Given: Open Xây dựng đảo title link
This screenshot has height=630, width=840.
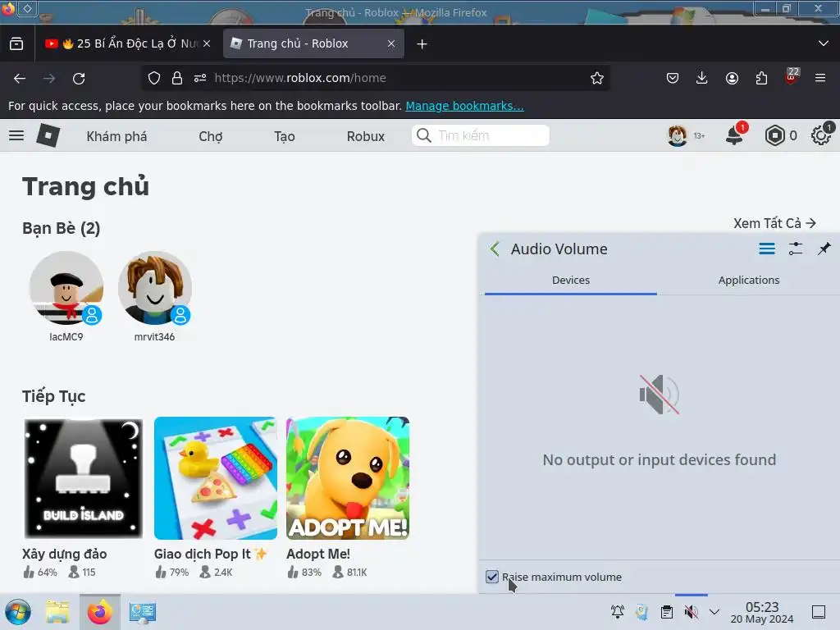Looking at the screenshot, I should [64, 554].
